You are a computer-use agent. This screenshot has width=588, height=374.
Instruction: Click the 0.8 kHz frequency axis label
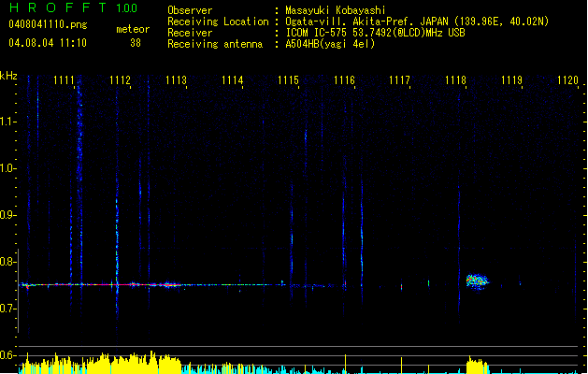coord(7,262)
